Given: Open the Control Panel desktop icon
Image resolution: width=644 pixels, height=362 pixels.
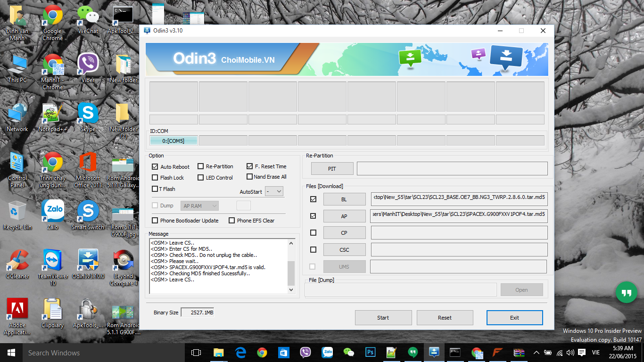Looking at the screenshot, I should click(17, 170).
